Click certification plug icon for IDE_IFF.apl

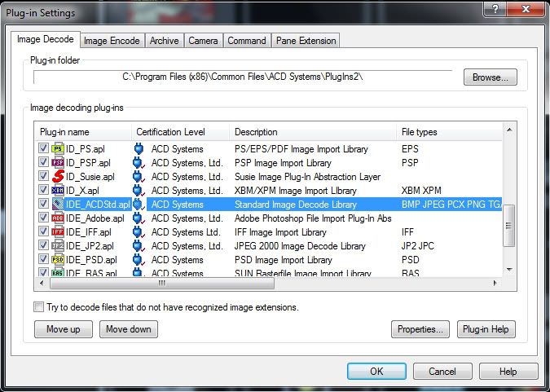(x=139, y=232)
